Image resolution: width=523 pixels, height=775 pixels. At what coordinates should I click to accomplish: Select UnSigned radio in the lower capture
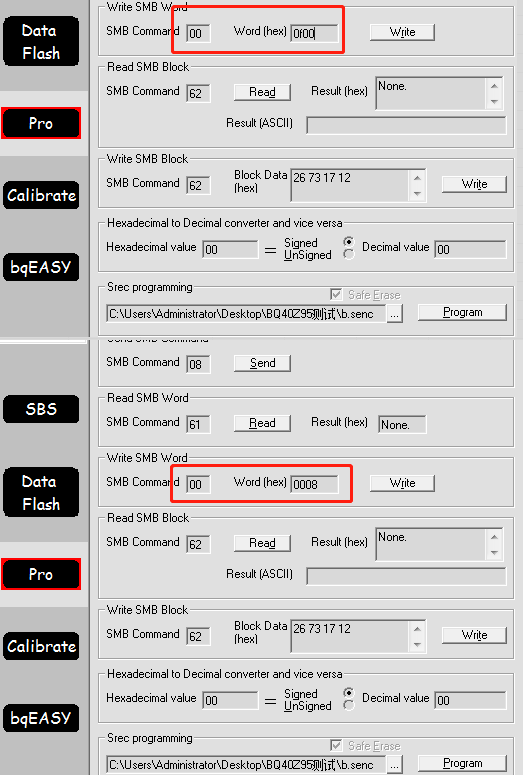(x=349, y=705)
